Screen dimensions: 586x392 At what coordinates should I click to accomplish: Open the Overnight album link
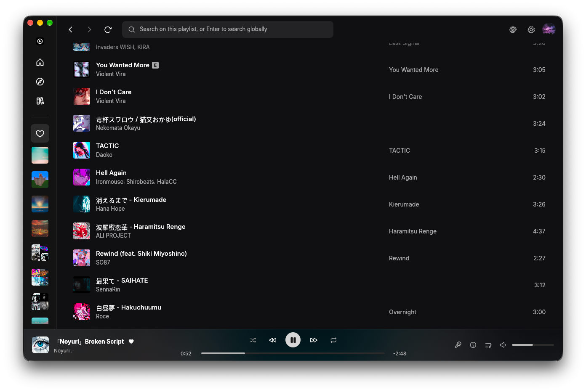402,312
